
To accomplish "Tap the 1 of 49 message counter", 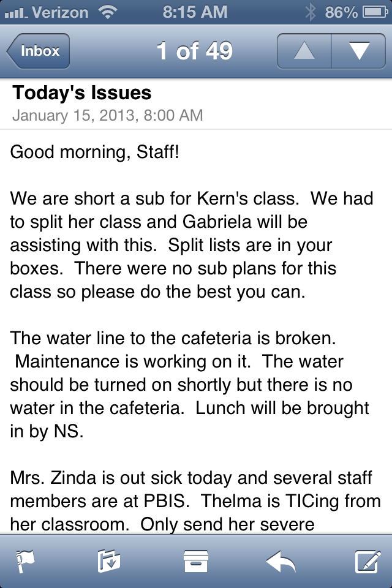I will click(x=195, y=51).
